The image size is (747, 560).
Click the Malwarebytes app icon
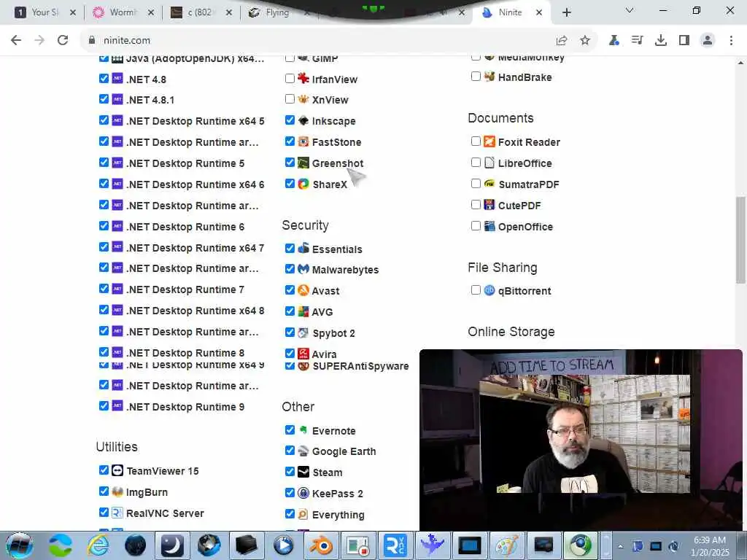pyautogui.click(x=303, y=269)
